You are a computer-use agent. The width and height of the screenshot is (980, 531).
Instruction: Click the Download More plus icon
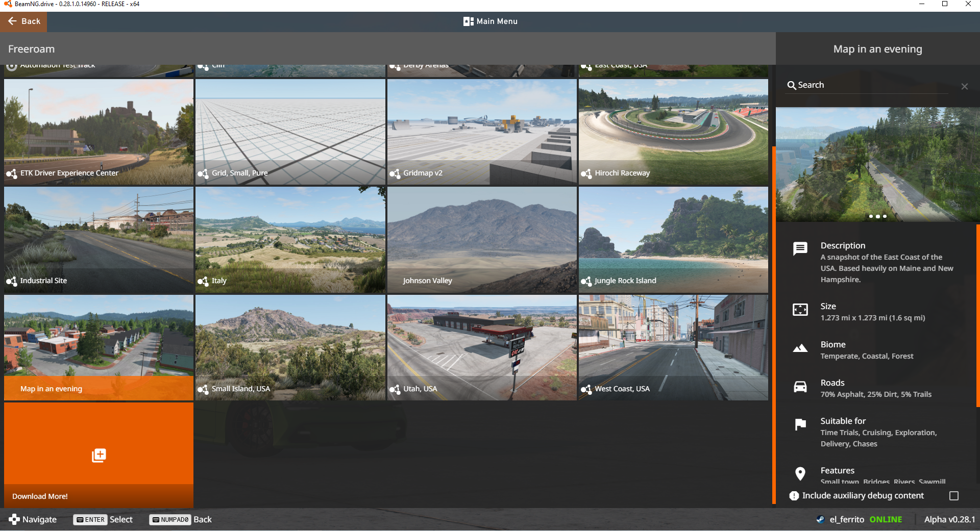(99, 455)
